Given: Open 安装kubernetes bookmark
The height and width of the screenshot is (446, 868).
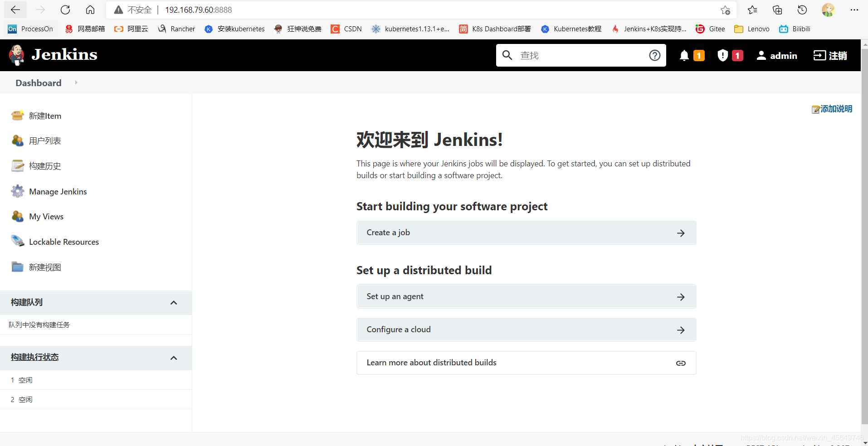Looking at the screenshot, I should (x=234, y=29).
